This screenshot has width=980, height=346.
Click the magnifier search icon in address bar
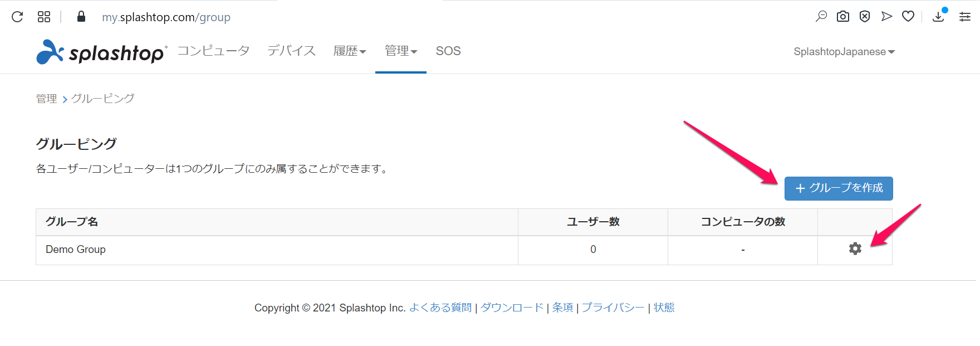pyautogui.click(x=821, y=17)
